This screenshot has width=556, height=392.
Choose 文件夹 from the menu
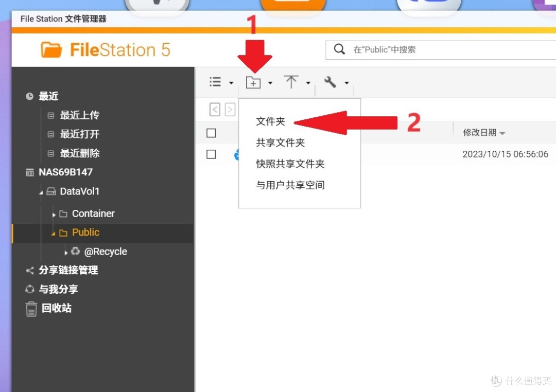click(x=271, y=121)
